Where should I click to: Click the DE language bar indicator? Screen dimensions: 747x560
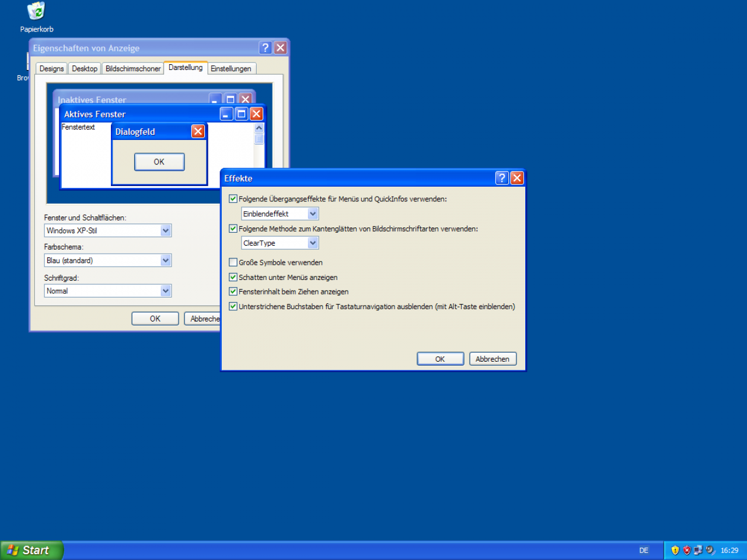pyautogui.click(x=644, y=550)
